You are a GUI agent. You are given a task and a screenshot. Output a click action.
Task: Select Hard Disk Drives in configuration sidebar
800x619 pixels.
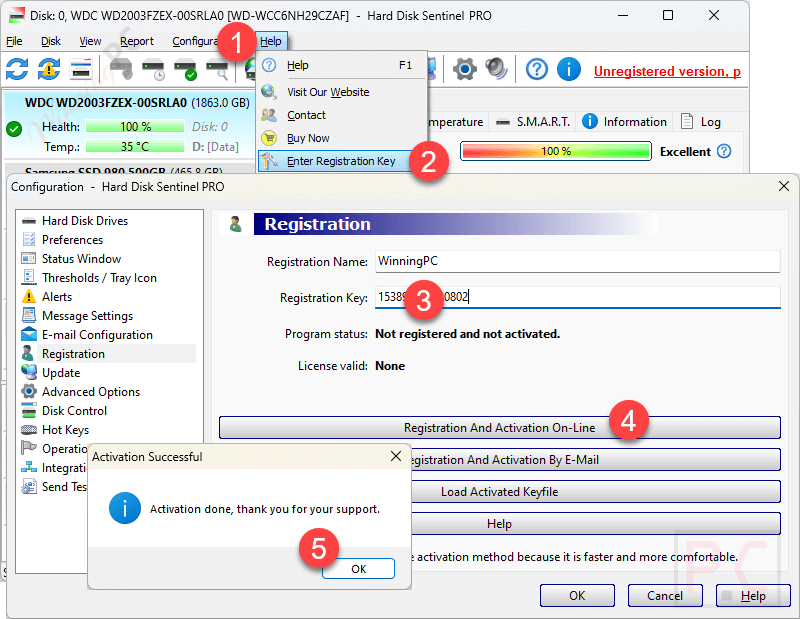click(x=85, y=220)
